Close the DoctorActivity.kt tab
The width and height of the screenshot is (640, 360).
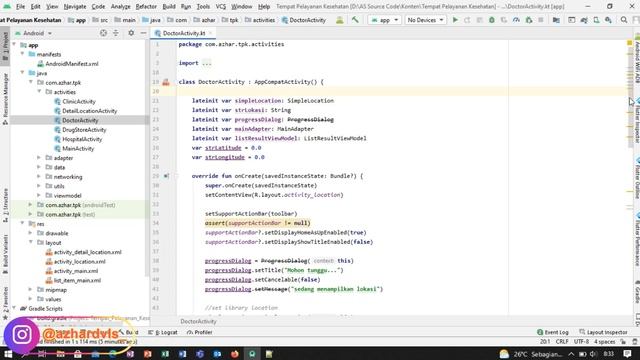click(211, 33)
